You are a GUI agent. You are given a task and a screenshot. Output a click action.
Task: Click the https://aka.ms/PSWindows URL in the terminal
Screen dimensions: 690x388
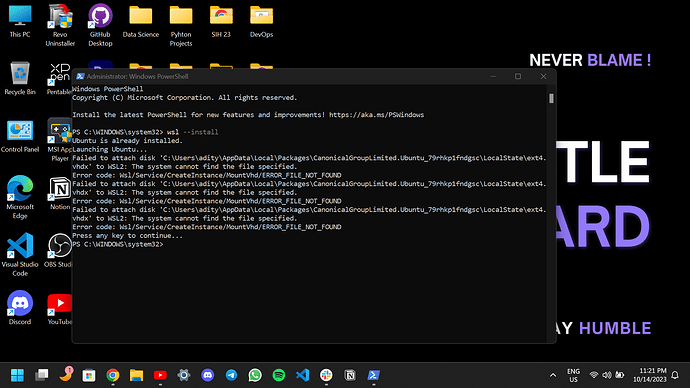point(376,115)
